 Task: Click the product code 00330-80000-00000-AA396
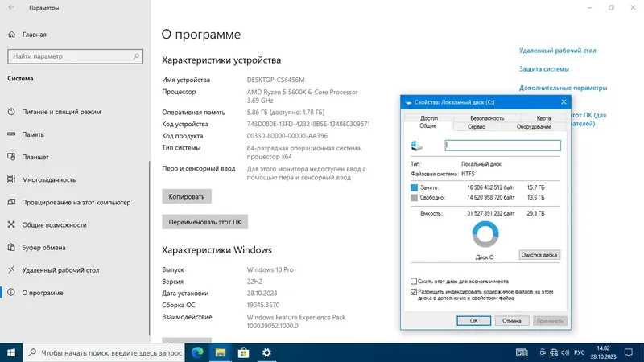click(x=287, y=136)
